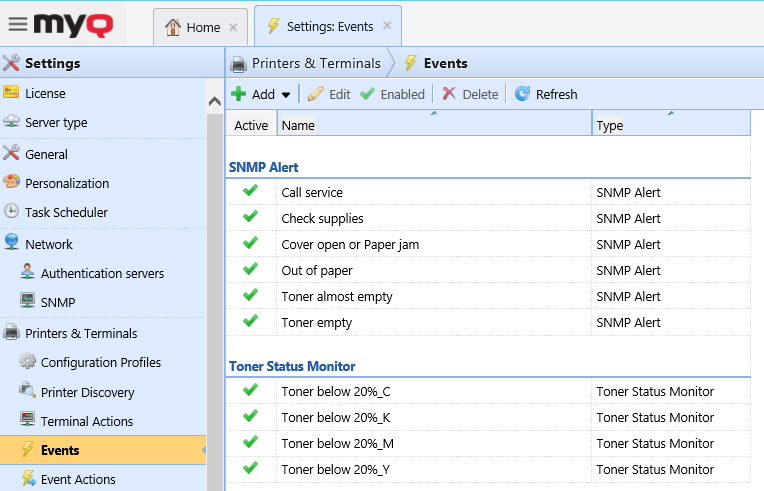Expand the Add dropdown arrow

coord(286,95)
